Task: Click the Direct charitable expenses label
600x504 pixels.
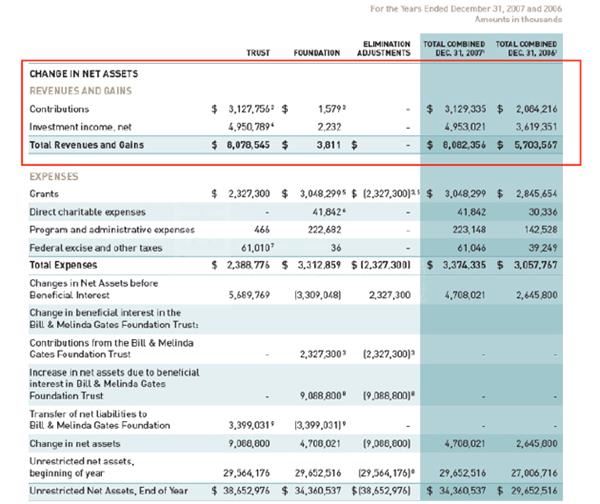Action: [87, 212]
